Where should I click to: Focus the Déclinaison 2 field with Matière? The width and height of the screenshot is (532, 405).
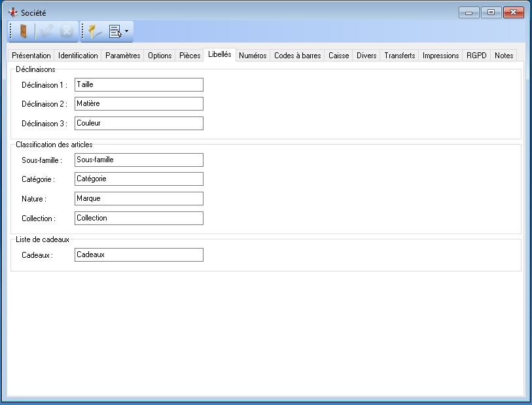[139, 103]
